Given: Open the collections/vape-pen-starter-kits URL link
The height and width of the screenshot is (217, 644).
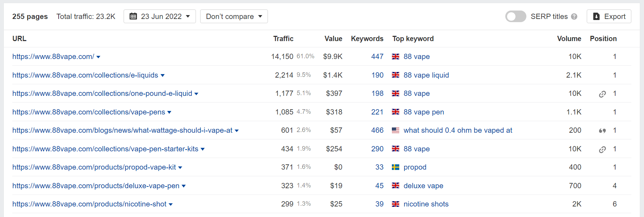Looking at the screenshot, I should click(x=105, y=149).
